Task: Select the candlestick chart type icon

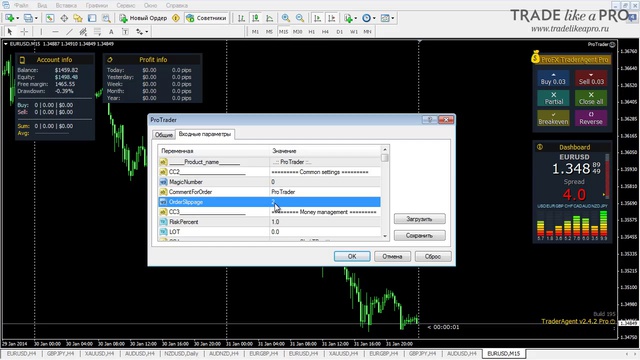Action: pyautogui.click(x=256, y=18)
